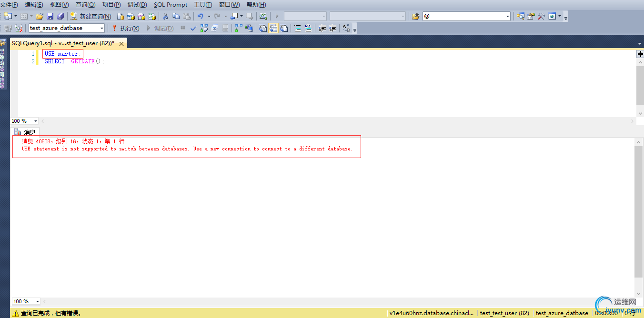Viewport: 644px width, 318px height.
Task: Click the Properties Window icon
Action: coord(531,16)
